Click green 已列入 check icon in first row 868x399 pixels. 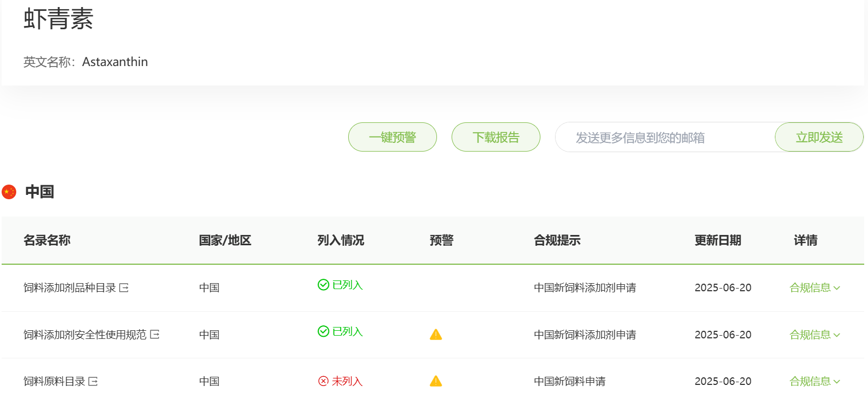click(323, 285)
